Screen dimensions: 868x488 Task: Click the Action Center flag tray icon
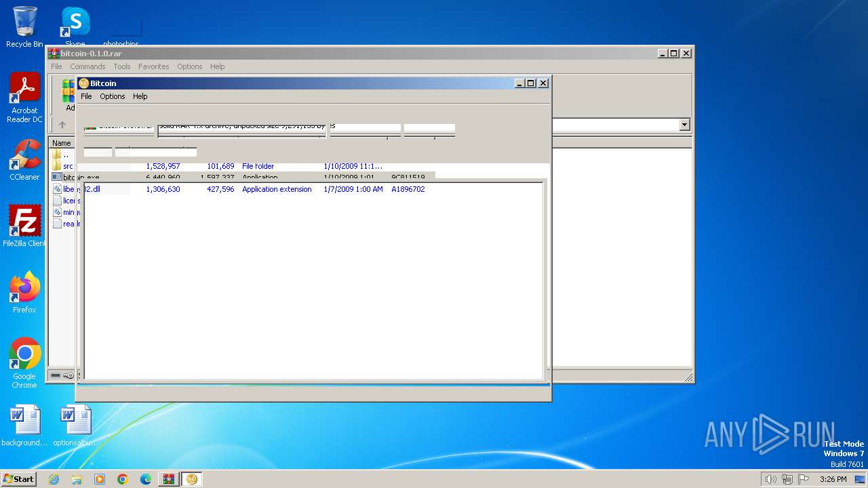point(804,479)
